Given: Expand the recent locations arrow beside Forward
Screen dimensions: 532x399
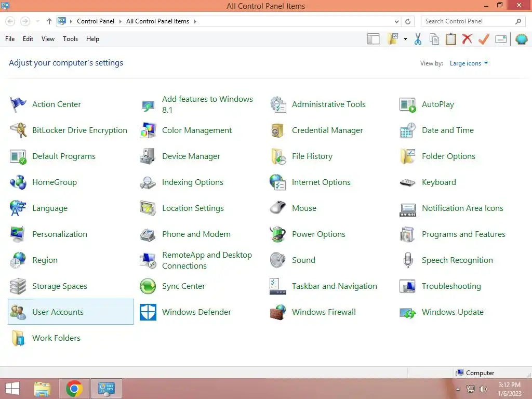Looking at the screenshot, I should (37, 21).
